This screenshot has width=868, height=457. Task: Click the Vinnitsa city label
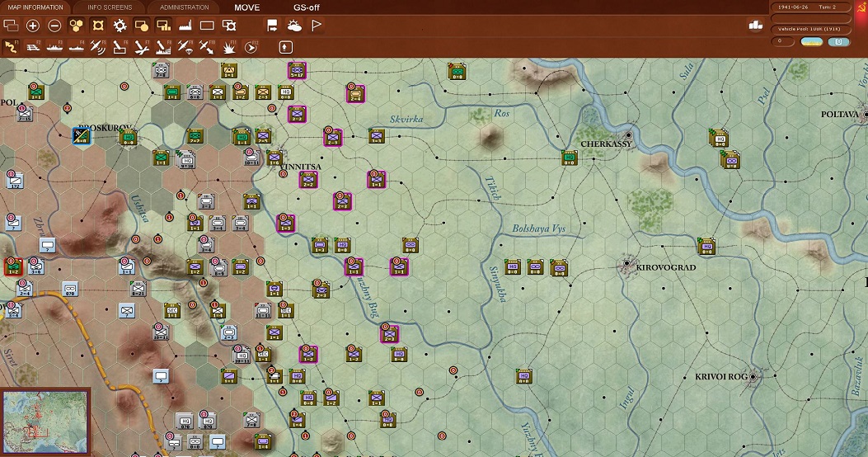tap(301, 166)
